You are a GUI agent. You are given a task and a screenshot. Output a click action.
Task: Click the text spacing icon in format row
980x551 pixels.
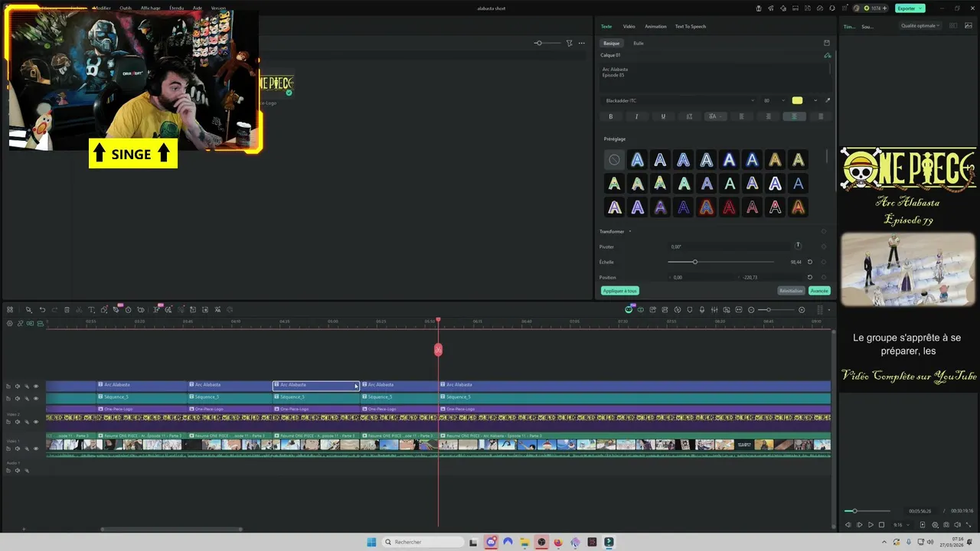pos(689,116)
